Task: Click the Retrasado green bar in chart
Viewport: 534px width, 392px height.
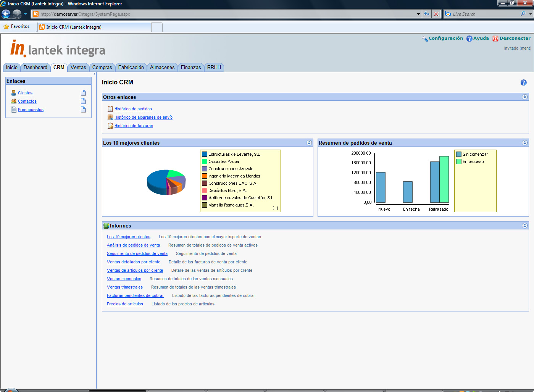Action: 444,179
